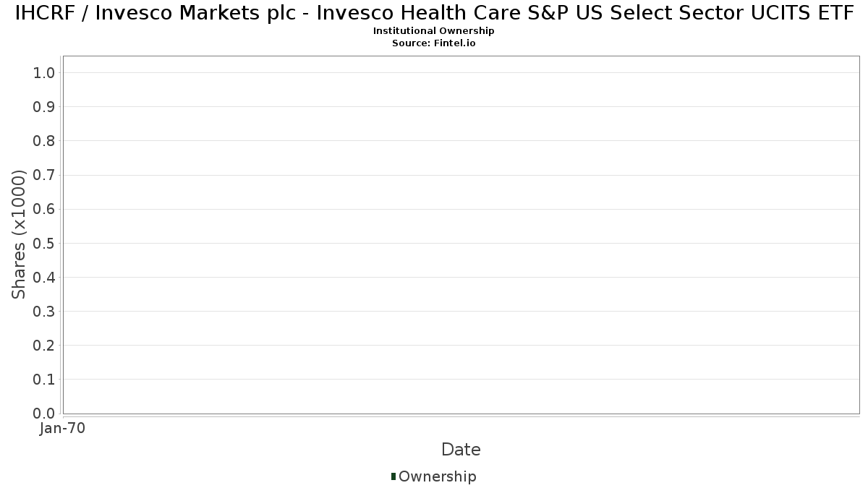Click the 0.4 y-axis tick label
This screenshot has width=868, height=488.
44,278
